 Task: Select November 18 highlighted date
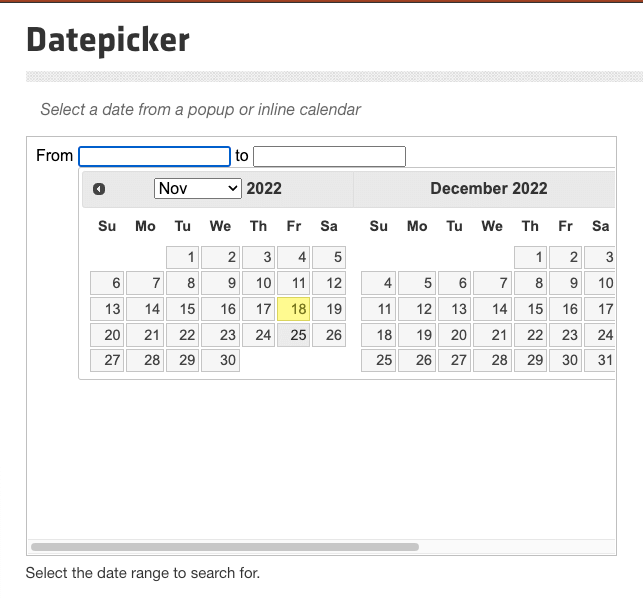pos(295,309)
